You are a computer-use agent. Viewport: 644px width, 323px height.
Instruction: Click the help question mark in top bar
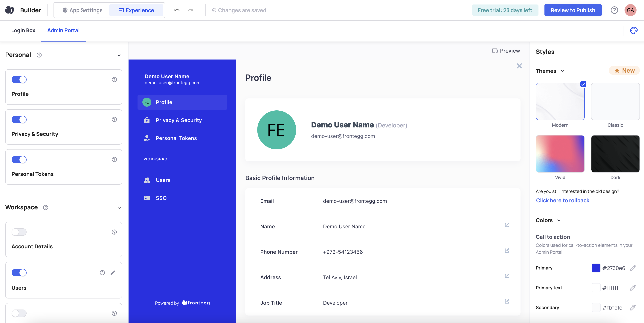(x=614, y=10)
